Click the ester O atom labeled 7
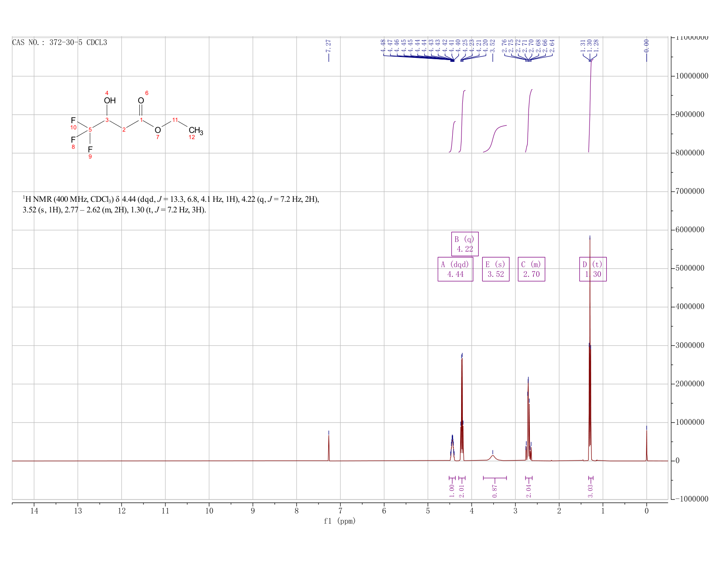This screenshot has width=728, height=563. [x=158, y=130]
